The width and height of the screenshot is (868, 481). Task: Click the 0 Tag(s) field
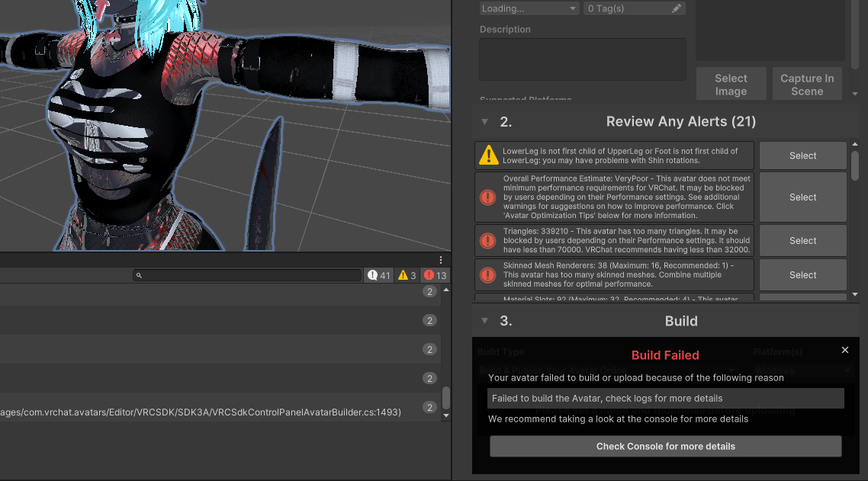click(x=635, y=8)
